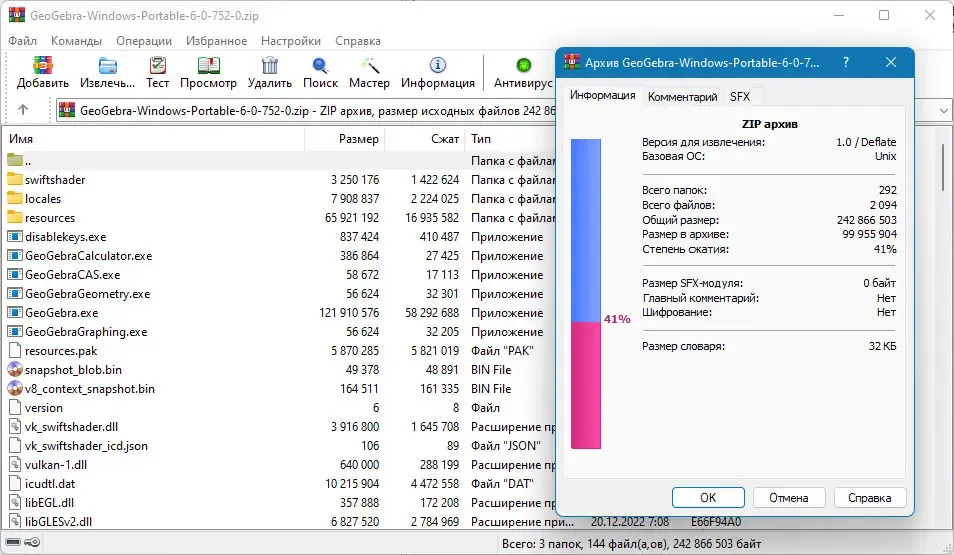Open the Команды menu

76,41
